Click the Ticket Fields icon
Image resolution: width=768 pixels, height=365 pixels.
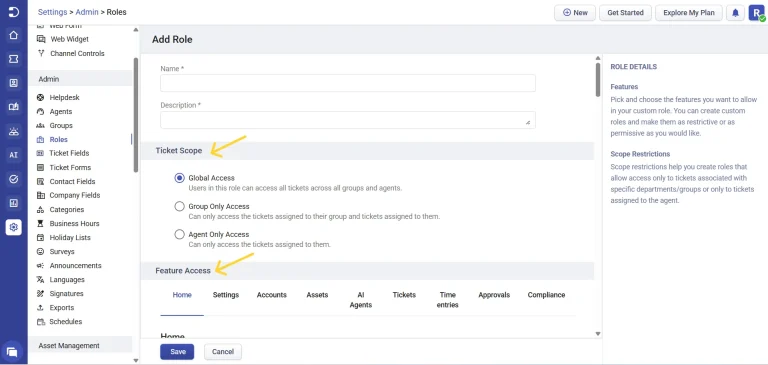coord(40,153)
